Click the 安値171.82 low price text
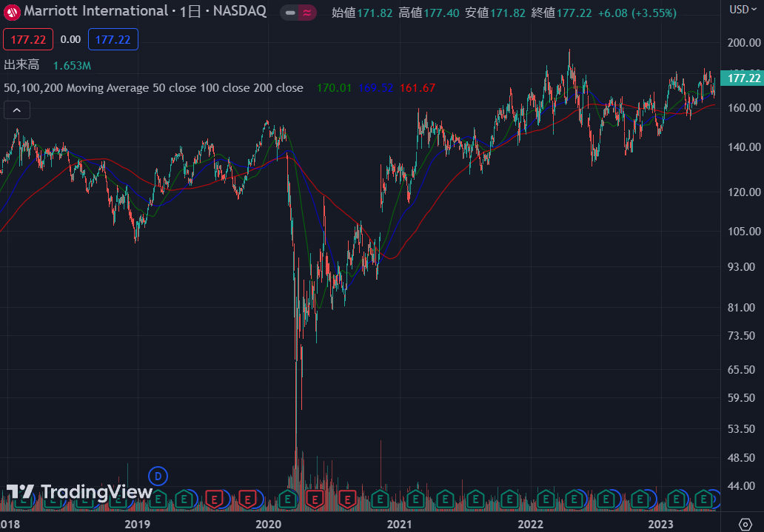The height and width of the screenshot is (532, 764). pyautogui.click(x=495, y=13)
